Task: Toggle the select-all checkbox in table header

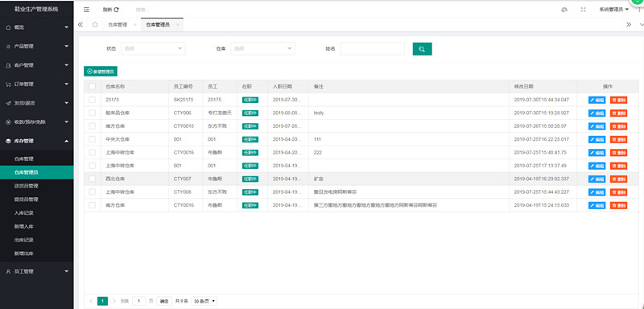Action: coord(92,87)
